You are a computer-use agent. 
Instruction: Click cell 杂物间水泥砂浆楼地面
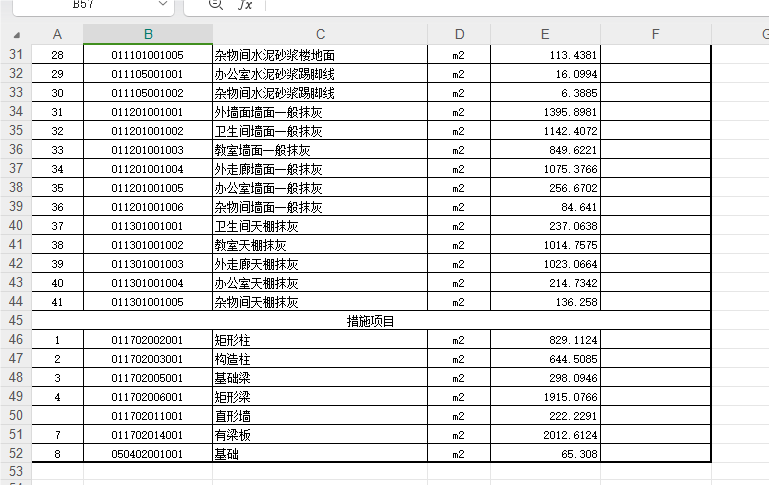click(x=320, y=55)
